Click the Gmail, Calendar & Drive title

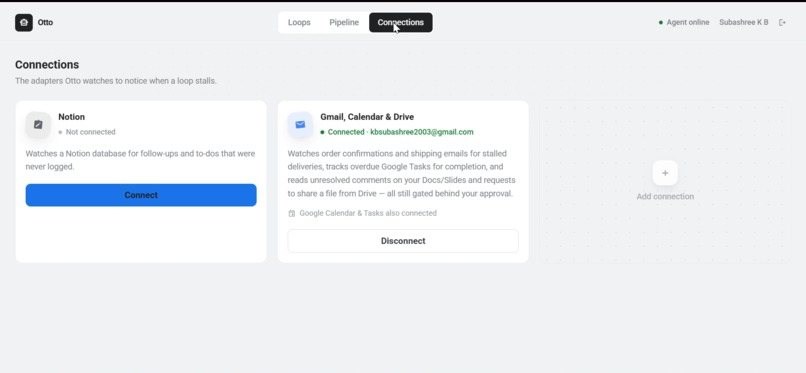[367, 117]
